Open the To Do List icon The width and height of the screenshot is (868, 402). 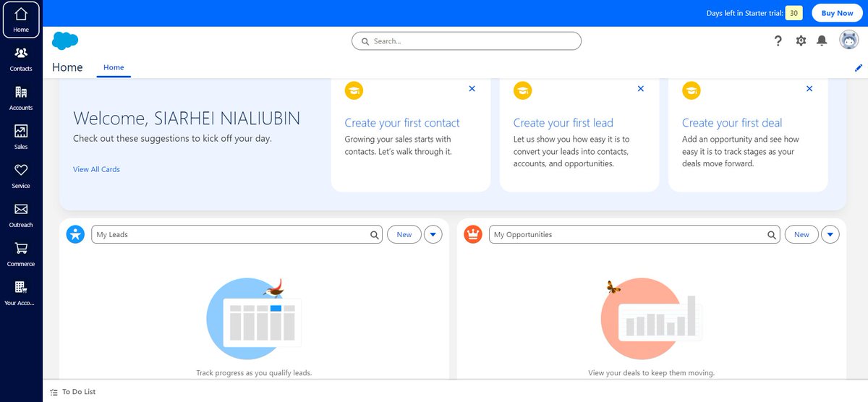54,392
